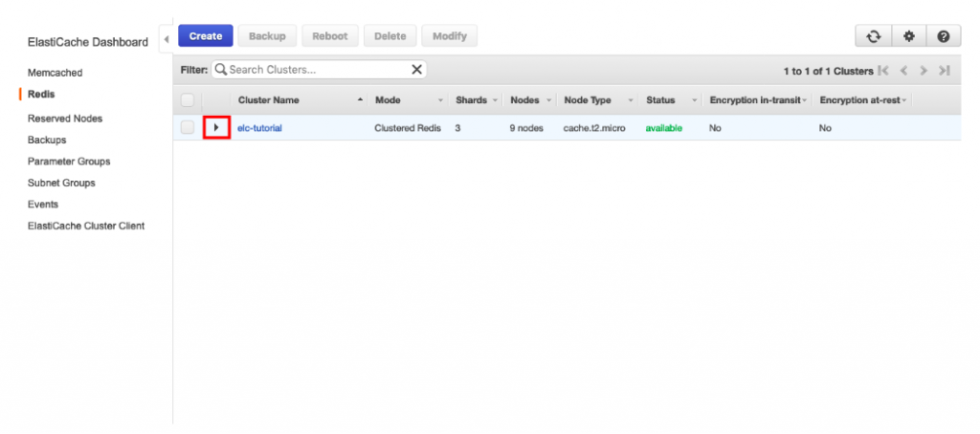Viewport: 980px width, 434px height.
Task: Open the Mode column dropdown arrow
Action: (x=440, y=100)
